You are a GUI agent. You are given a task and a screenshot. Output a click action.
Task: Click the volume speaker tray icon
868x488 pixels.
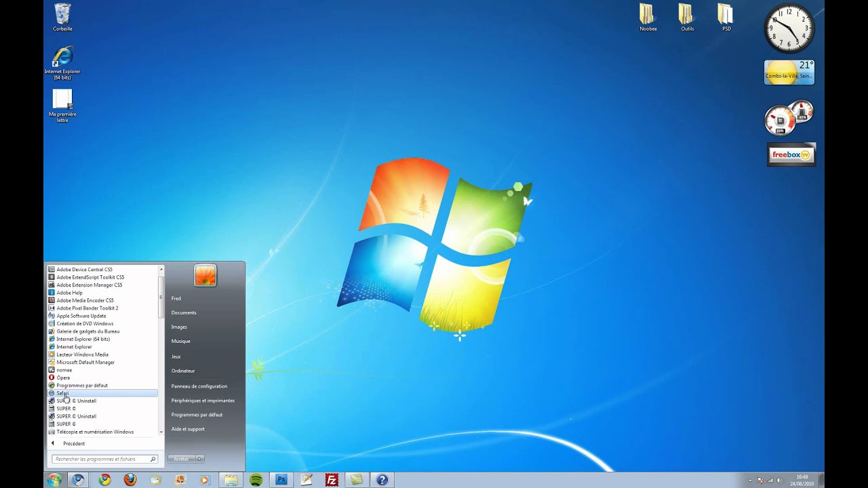click(779, 481)
